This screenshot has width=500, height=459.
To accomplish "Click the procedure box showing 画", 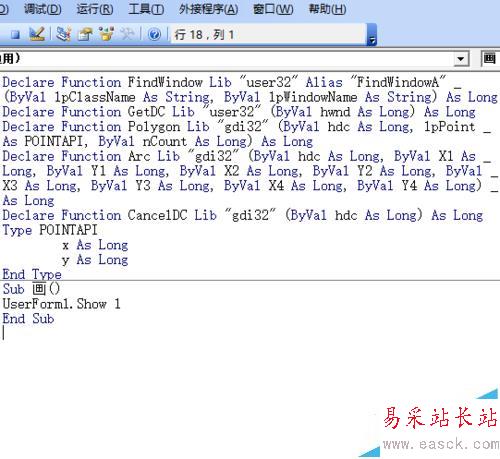I will coord(490,59).
